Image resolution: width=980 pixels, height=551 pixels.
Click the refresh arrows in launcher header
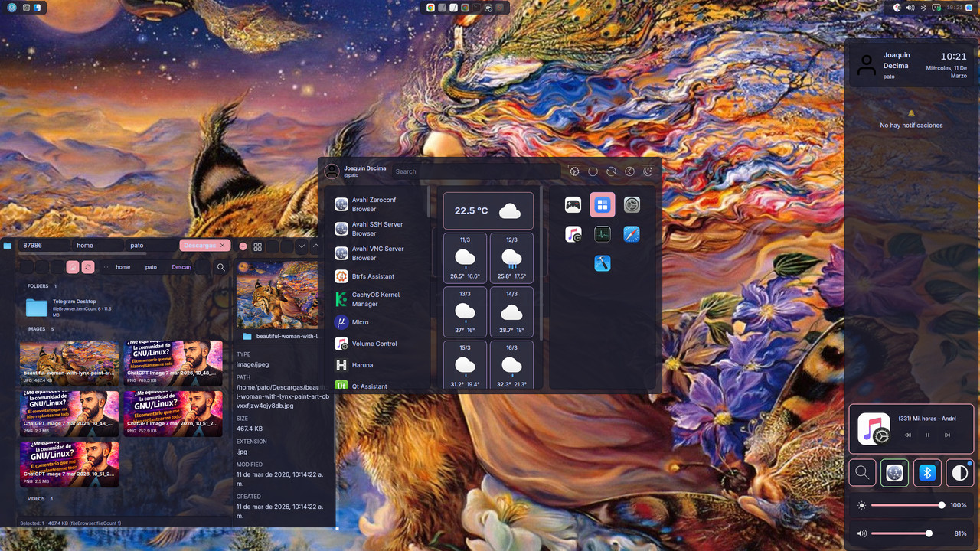(612, 171)
